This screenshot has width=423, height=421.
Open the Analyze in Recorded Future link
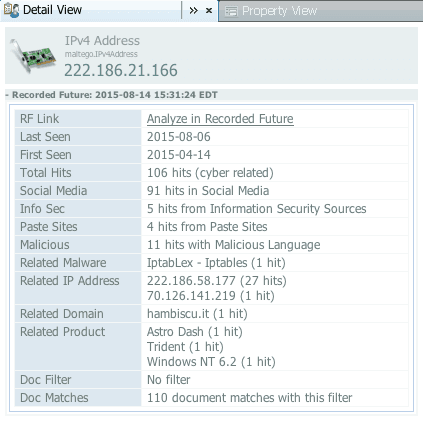tap(220, 119)
